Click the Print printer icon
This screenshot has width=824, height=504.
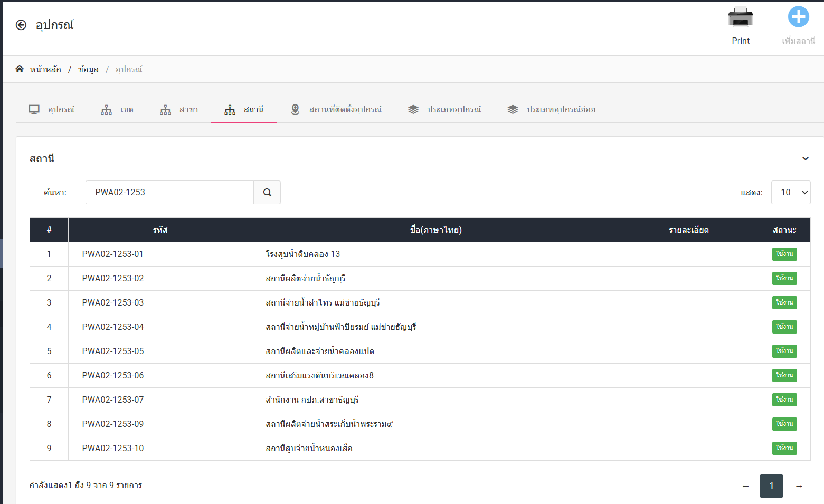(740, 17)
